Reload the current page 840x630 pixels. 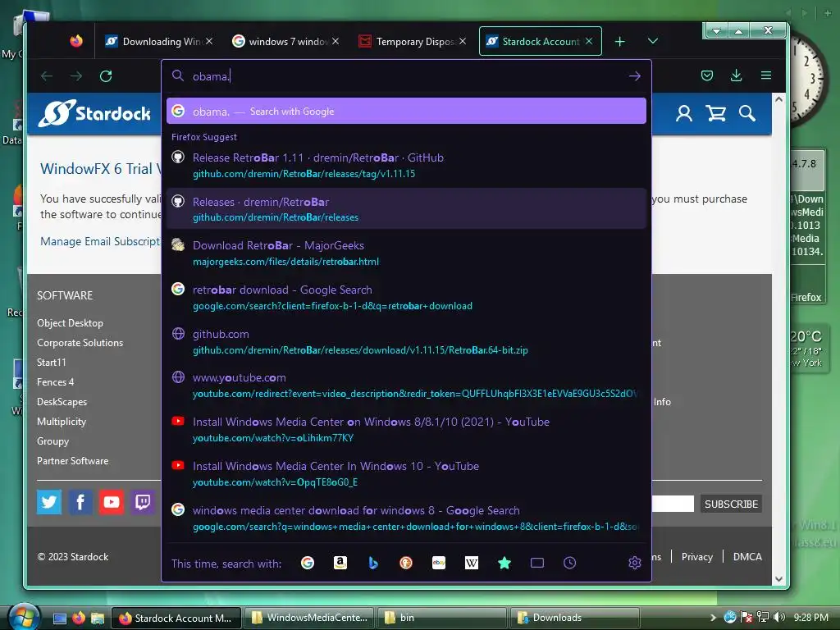coord(106,76)
